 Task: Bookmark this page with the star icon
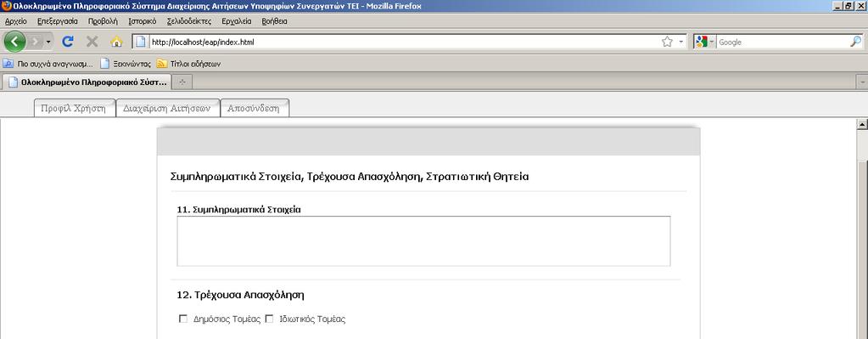667,42
